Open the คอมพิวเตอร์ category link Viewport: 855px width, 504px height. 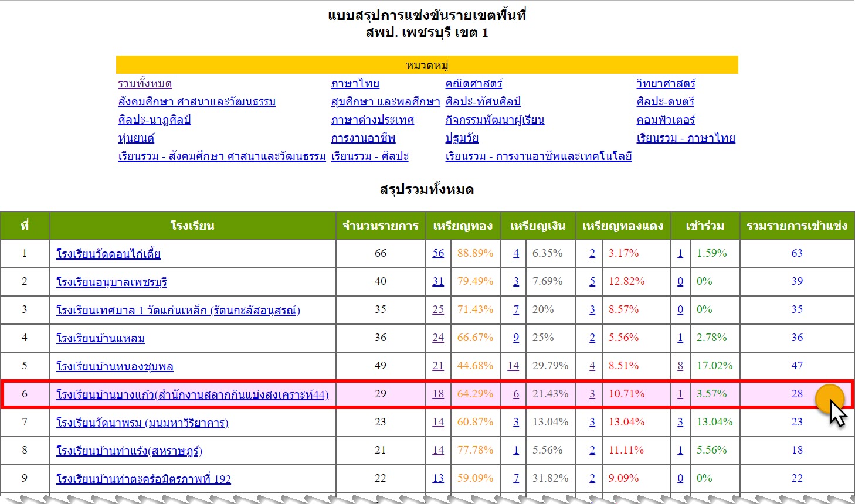(666, 120)
